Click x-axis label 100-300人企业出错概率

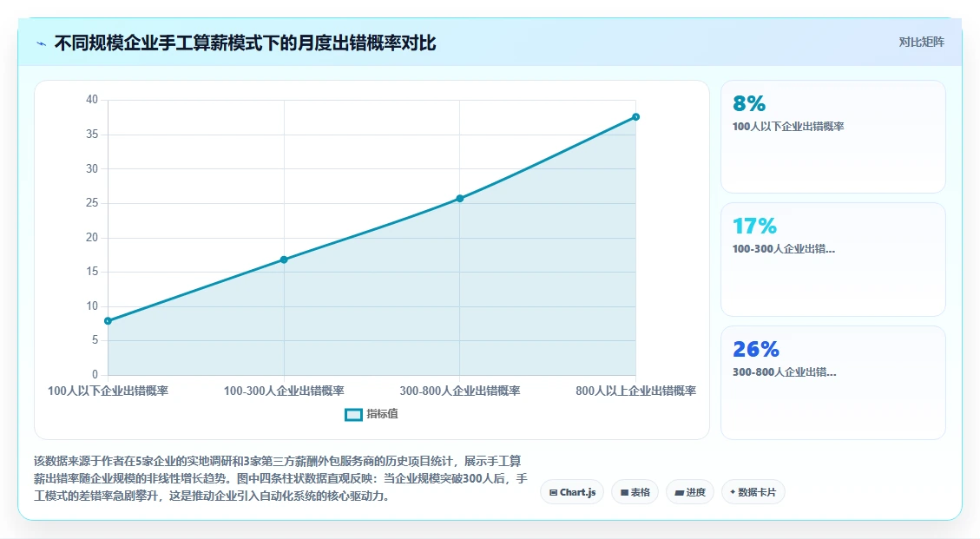tap(284, 391)
